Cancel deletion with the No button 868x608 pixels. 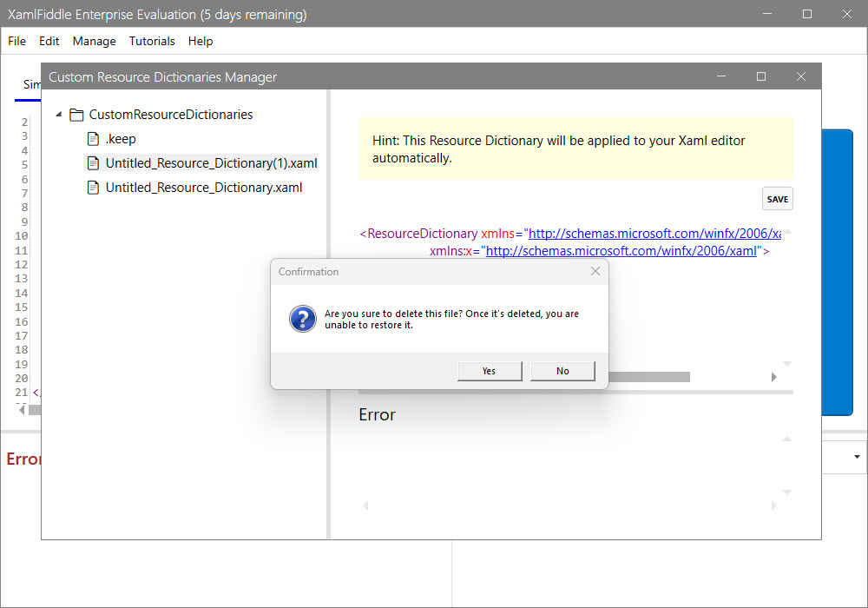point(562,371)
